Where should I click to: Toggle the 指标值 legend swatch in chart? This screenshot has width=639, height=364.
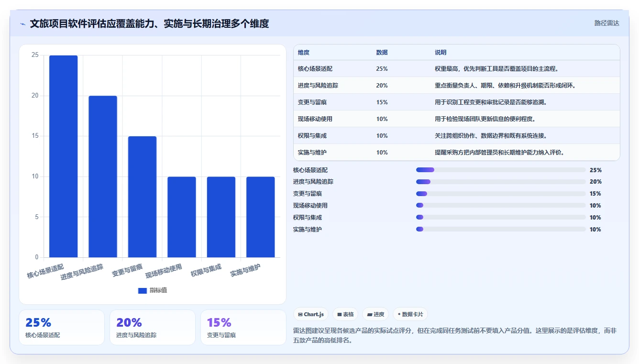click(x=142, y=290)
